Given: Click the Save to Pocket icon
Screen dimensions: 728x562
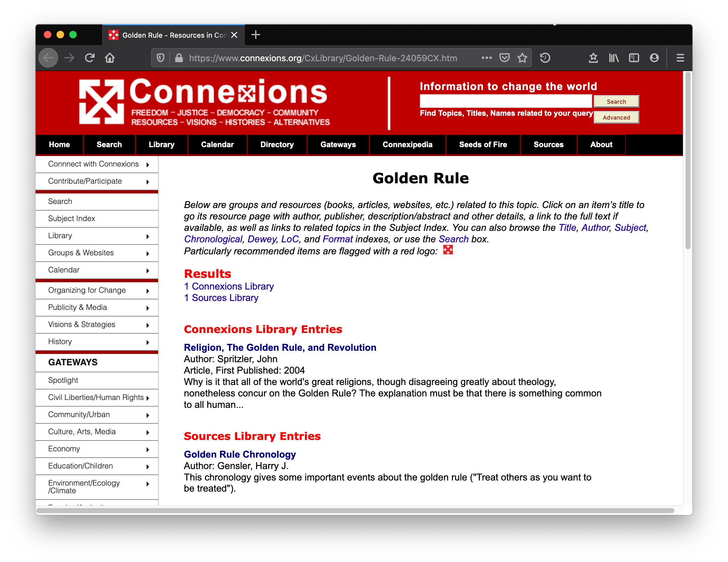Looking at the screenshot, I should click(x=504, y=58).
